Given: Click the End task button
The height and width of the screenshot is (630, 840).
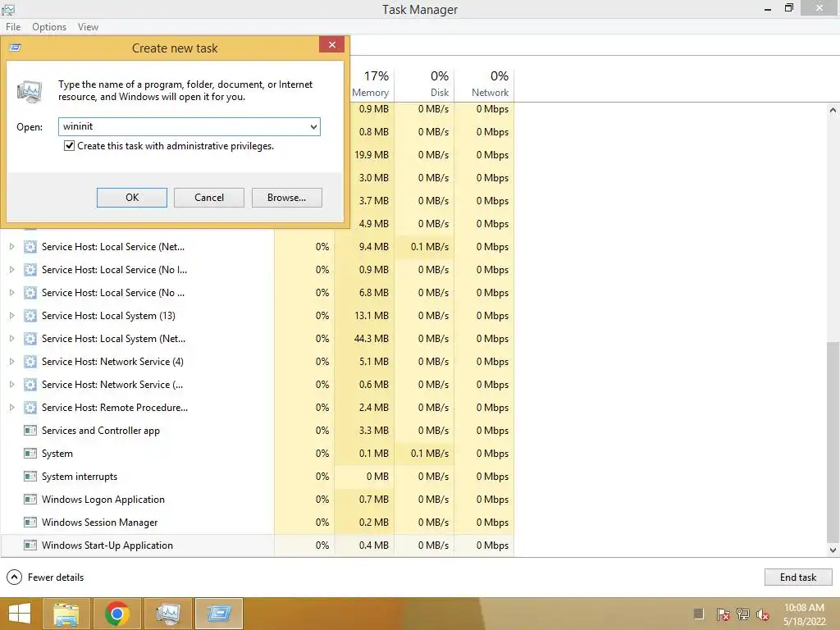Looking at the screenshot, I should click(798, 577).
